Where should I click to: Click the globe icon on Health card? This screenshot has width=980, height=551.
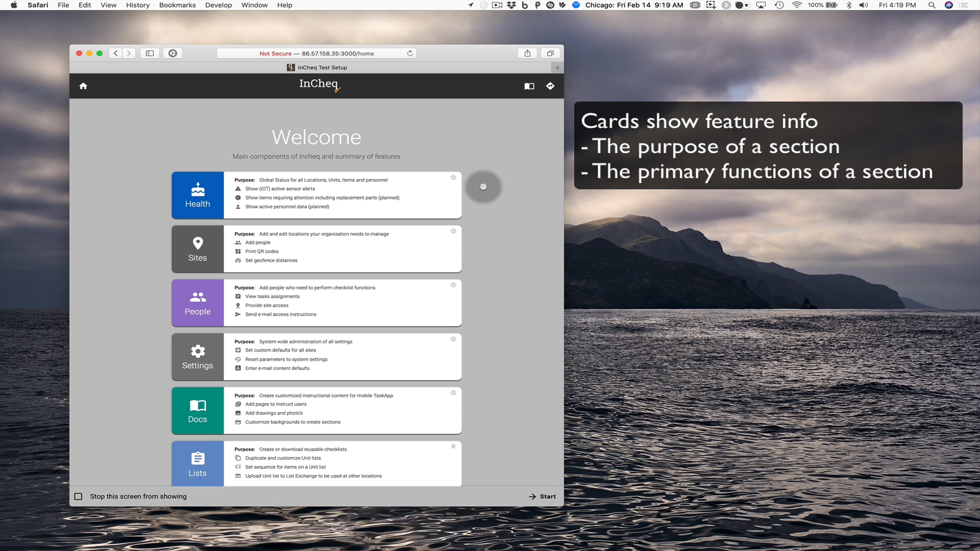click(453, 178)
